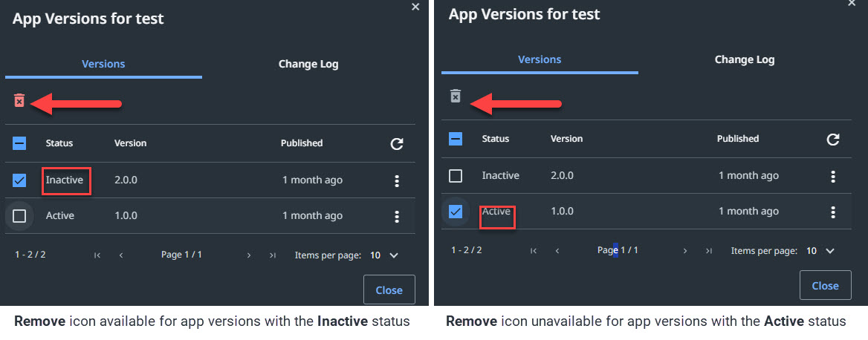Check the unselected Inactive 2.0.0 checkbox

click(x=456, y=176)
